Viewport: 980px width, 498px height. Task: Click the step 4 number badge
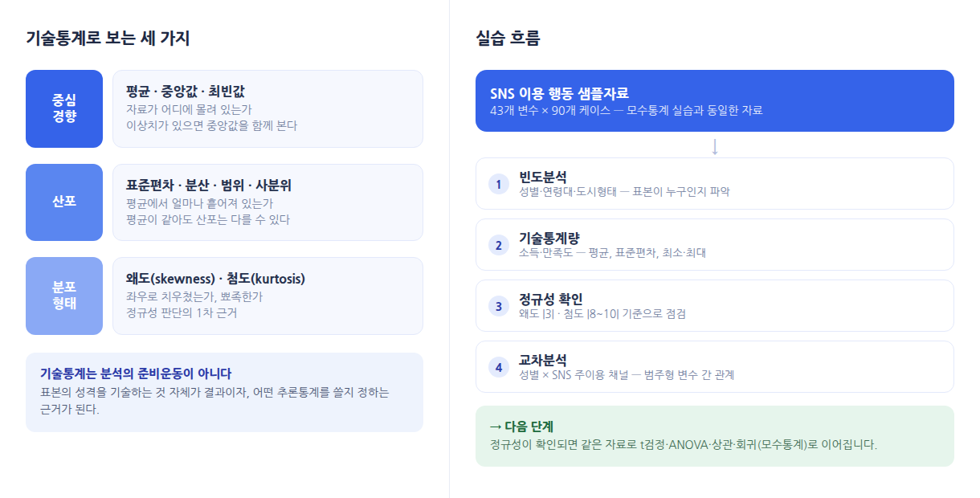pyautogui.click(x=499, y=367)
